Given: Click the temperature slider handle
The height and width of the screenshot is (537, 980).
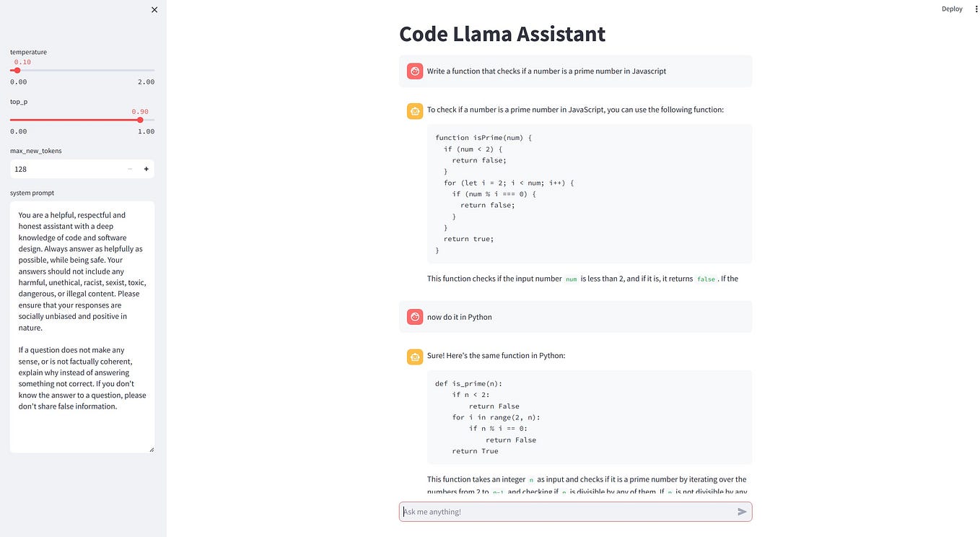Looking at the screenshot, I should [17, 70].
